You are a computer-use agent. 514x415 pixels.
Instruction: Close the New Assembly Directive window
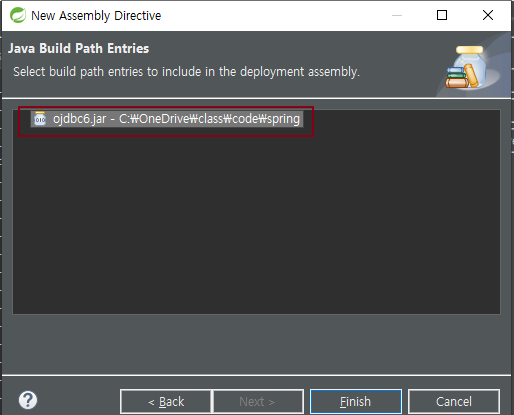[488, 15]
